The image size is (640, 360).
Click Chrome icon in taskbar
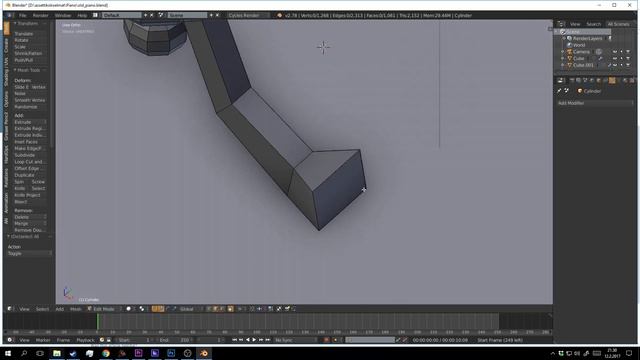click(106, 353)
